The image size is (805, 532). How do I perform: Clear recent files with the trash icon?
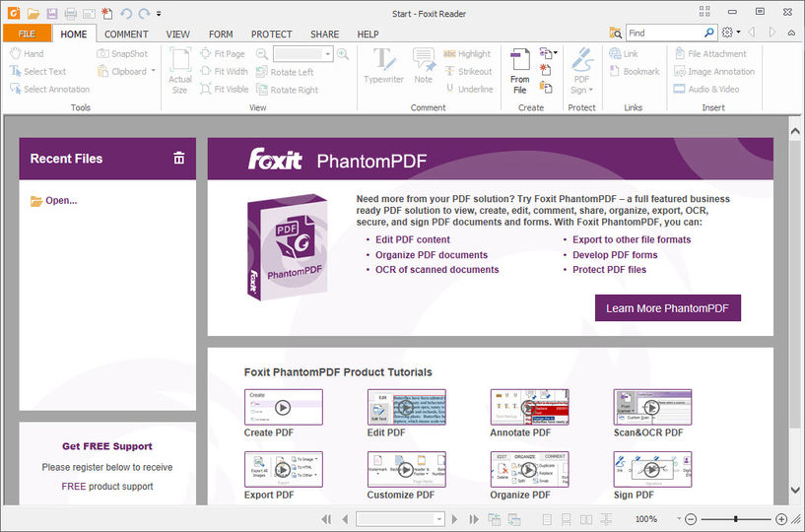[178, 158]
